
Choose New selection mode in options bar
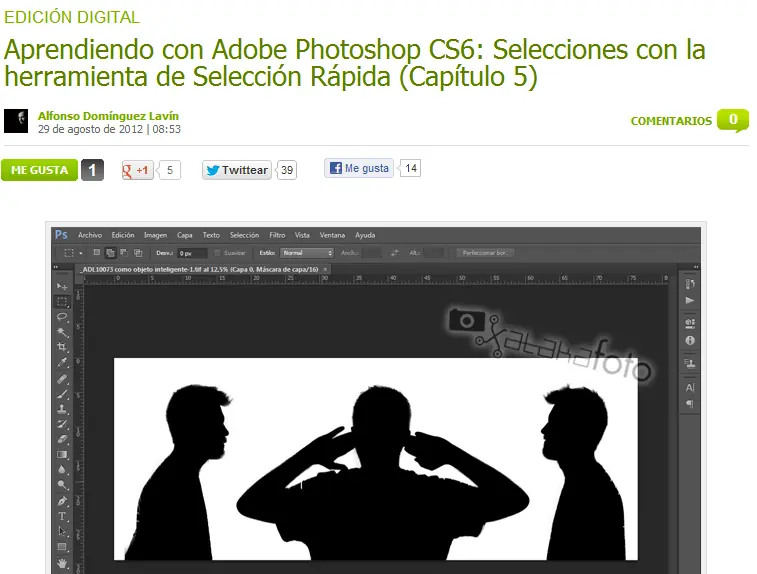[97, 252]
